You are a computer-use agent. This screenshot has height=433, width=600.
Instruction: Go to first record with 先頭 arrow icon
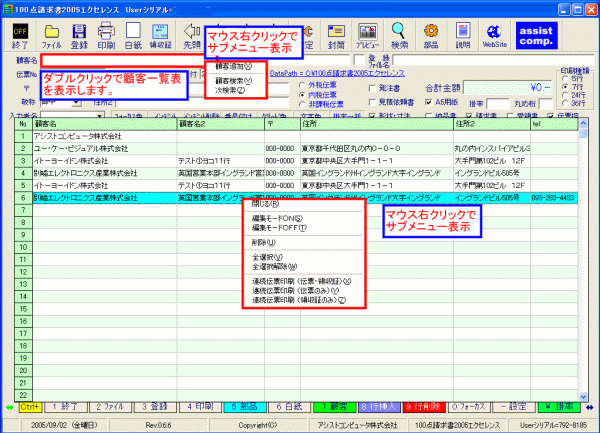[192, 36]
